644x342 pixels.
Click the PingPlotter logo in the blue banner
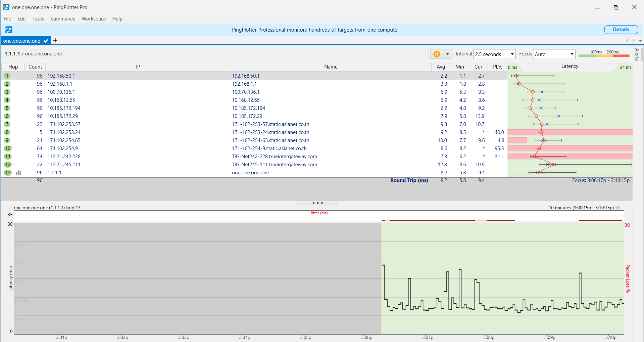(9, 30)
